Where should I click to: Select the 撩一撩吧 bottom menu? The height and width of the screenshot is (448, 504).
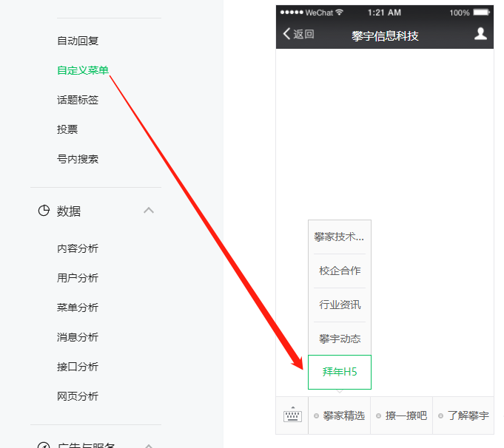coord(402,415)
